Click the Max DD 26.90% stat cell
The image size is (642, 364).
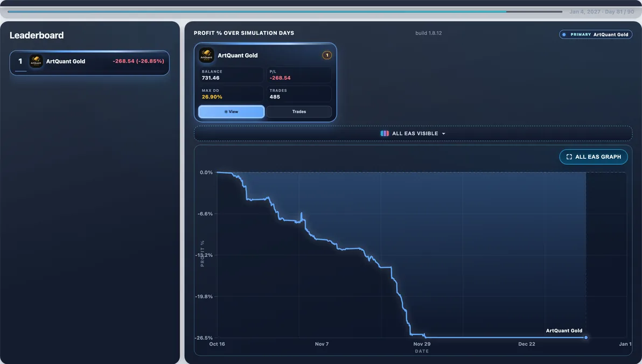pyautogui.click(x=232, y=94)
